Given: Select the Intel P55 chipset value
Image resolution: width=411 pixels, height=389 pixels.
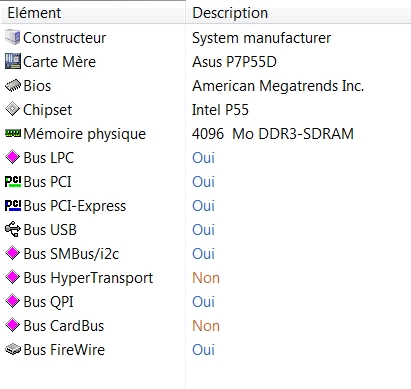Looking at the screenshot, I should pyautogui.click(x=220, y=110).
